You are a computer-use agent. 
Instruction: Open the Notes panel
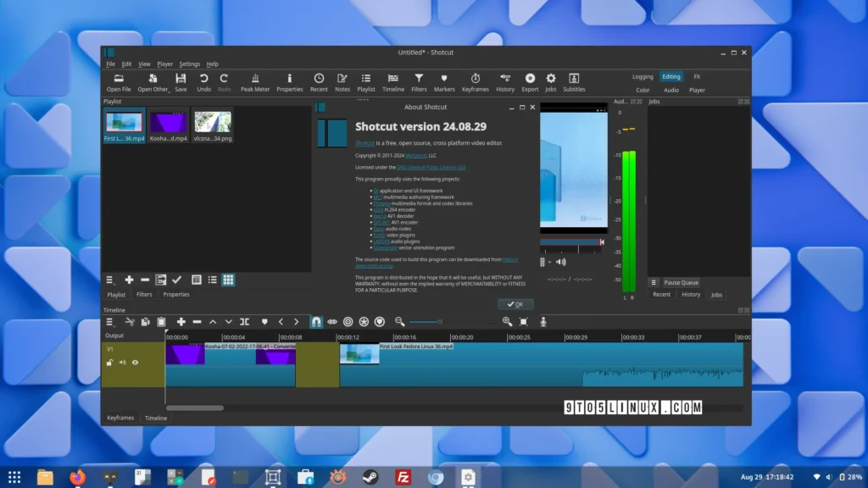click(x=342, y=82)
